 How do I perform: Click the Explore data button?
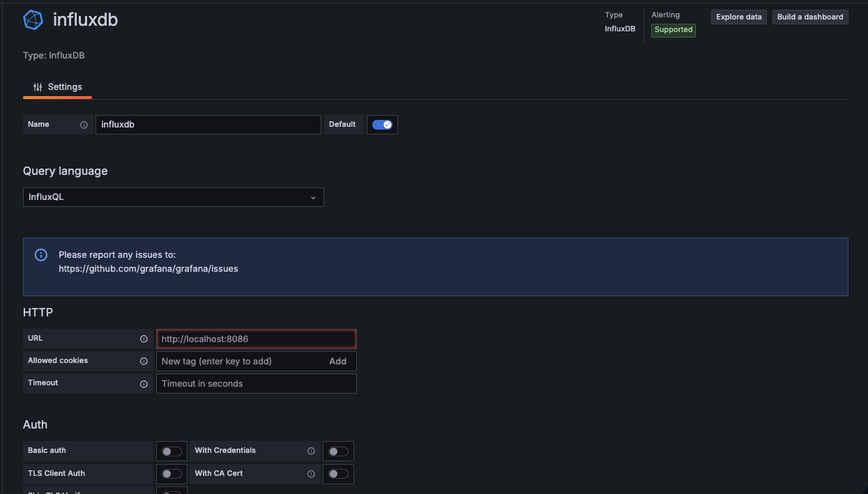click(738, 17)
